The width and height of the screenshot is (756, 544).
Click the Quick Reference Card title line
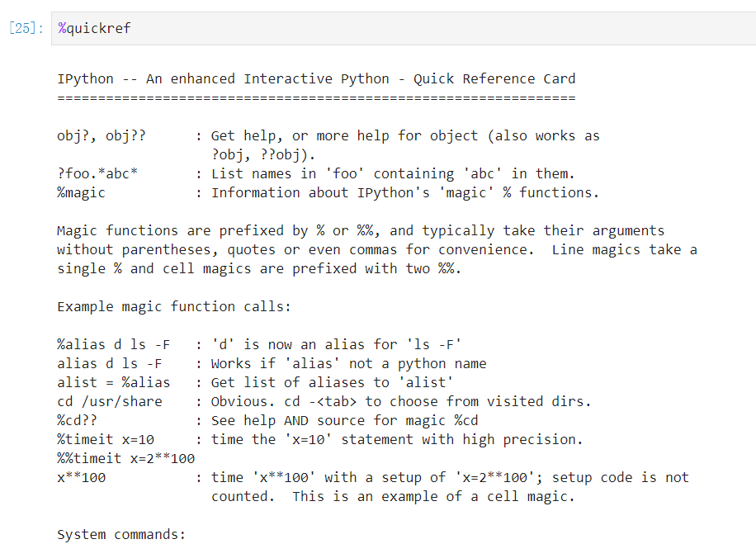pos(316,79)
